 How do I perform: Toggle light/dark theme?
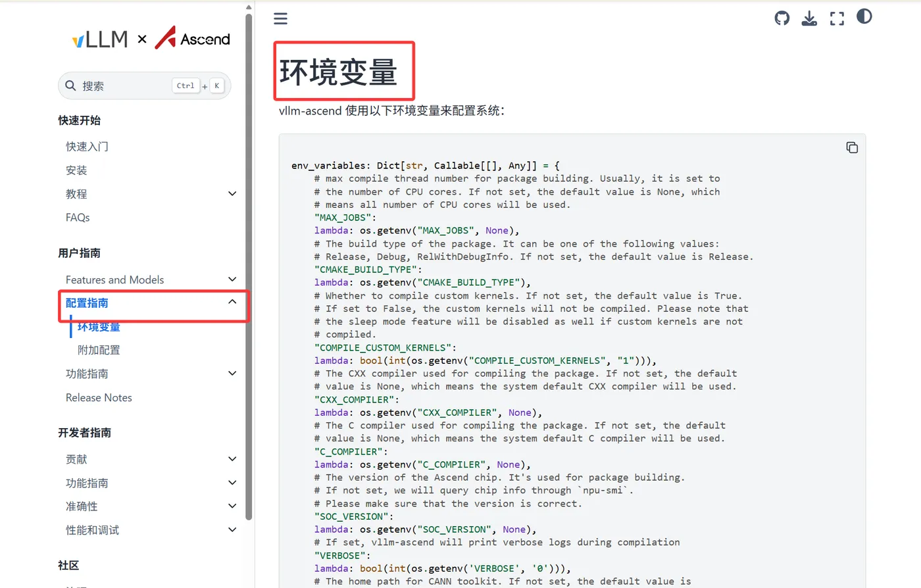[x=864, y=16]
